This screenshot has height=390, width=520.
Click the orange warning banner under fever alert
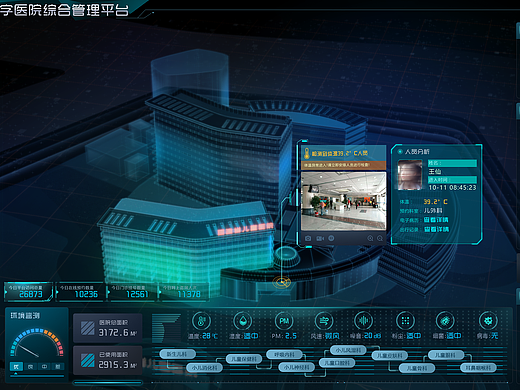(x=343, y=165)
